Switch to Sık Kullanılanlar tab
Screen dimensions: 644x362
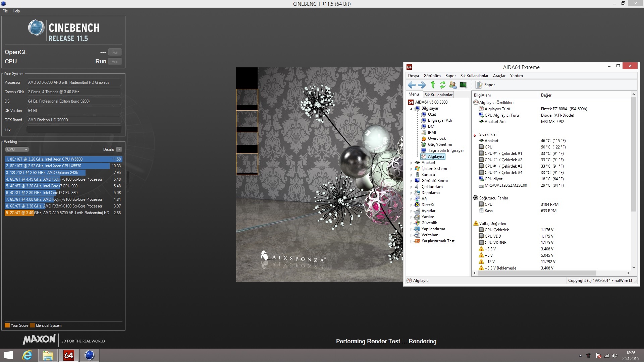pyautogui.click(x=438, y=95)
